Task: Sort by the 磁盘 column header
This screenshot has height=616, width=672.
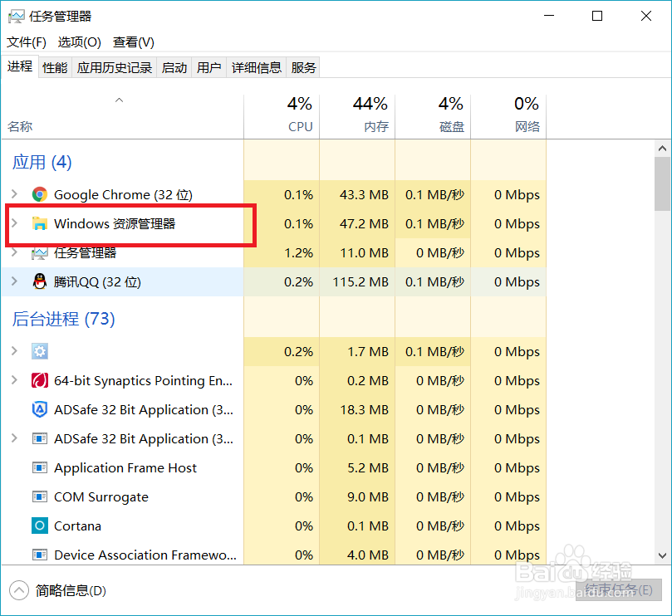Action: pyautogui.click(x=433, y=116)
